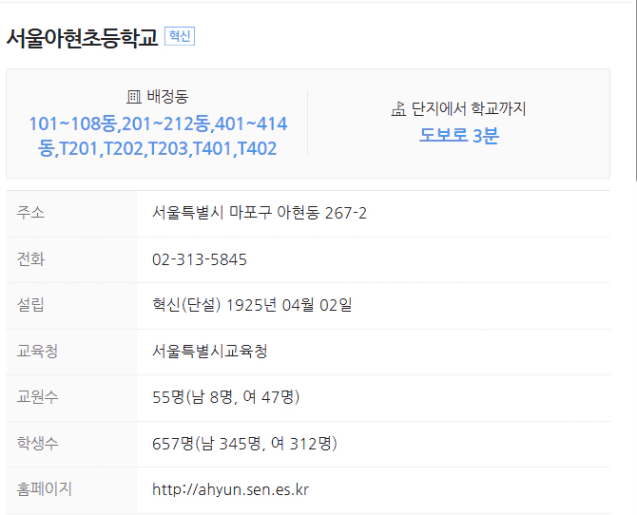Click the student count 657명(남 345명, 여 312명)
Screen dimensions: 637x515
click(245, 443)
